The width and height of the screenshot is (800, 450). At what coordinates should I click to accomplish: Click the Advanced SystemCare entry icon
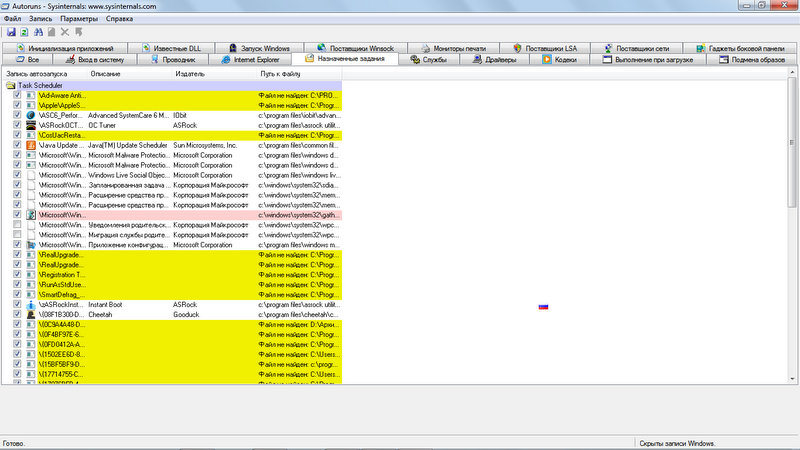(31, 115)
